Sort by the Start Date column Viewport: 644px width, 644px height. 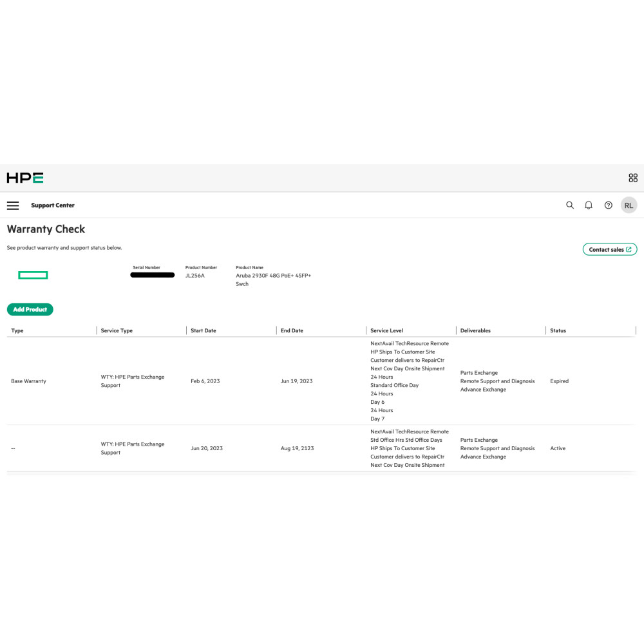pos(203,330)
